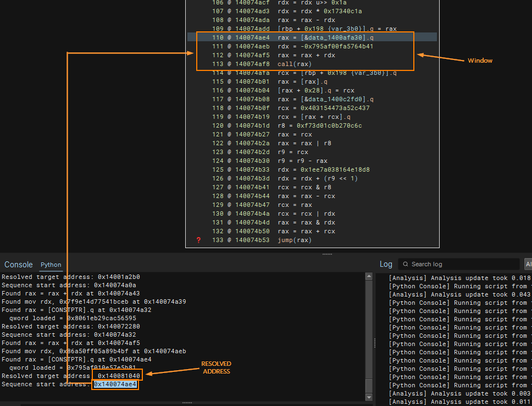The width and height of the screenshot is (532, 406).
Task: Click the resolved address 0x140081040 in console
Action: [x=119, y=376]
